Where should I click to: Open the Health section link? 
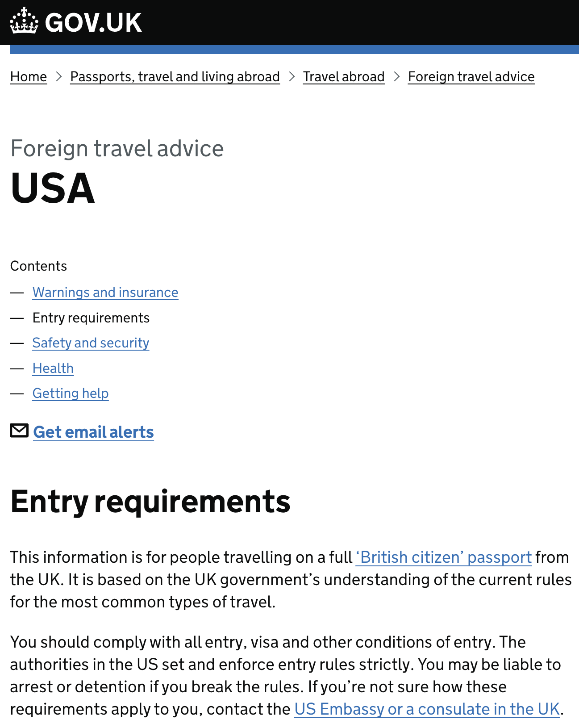(53, 368)
